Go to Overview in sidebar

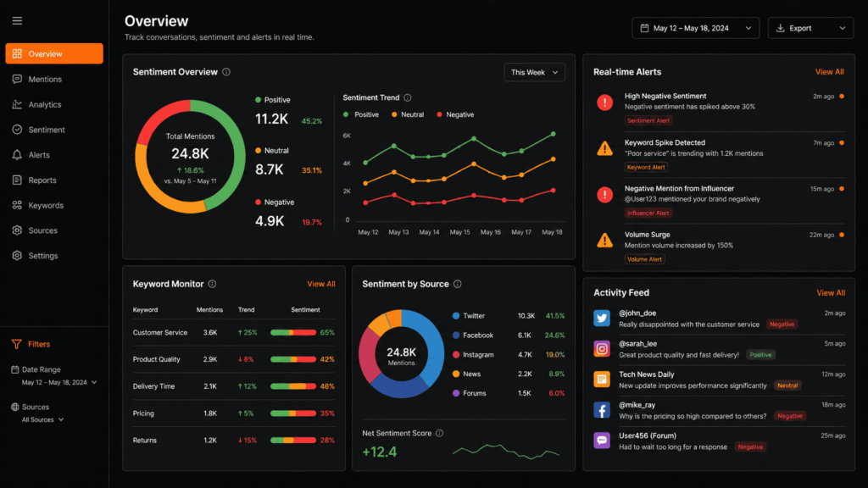coord(54,53)
